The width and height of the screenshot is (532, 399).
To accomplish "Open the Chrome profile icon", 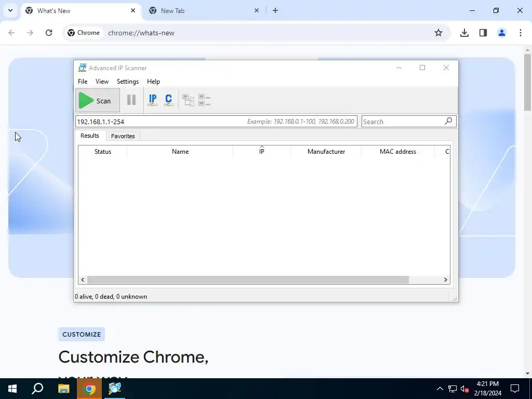I will click(502, 33).
